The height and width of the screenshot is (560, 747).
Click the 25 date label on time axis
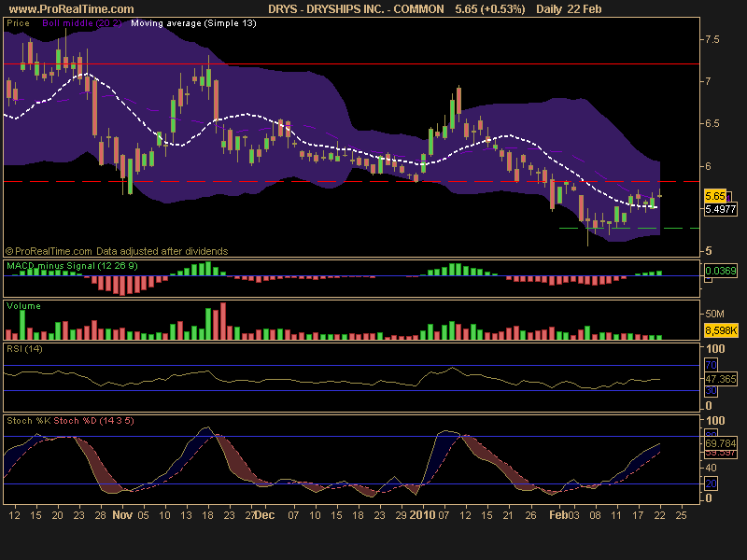click(682, 515)
